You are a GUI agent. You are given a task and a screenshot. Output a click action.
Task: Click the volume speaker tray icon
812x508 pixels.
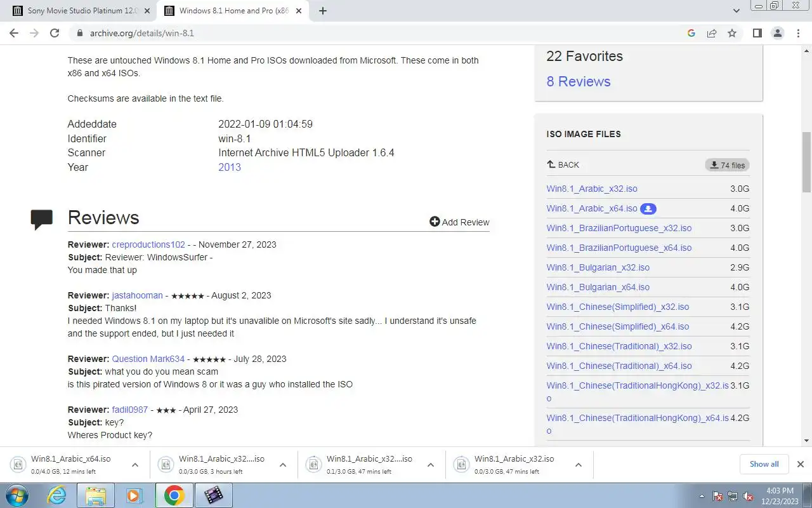pos(748,496)
